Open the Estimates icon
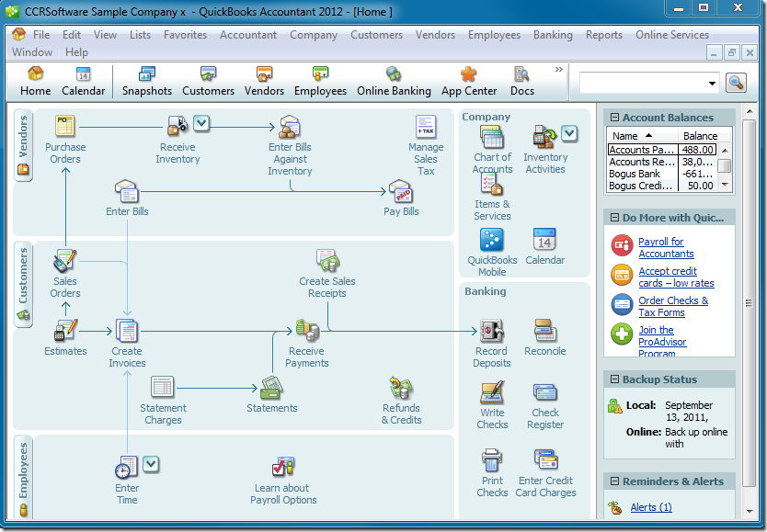This screenshot has height=532, width=767. 65,330
